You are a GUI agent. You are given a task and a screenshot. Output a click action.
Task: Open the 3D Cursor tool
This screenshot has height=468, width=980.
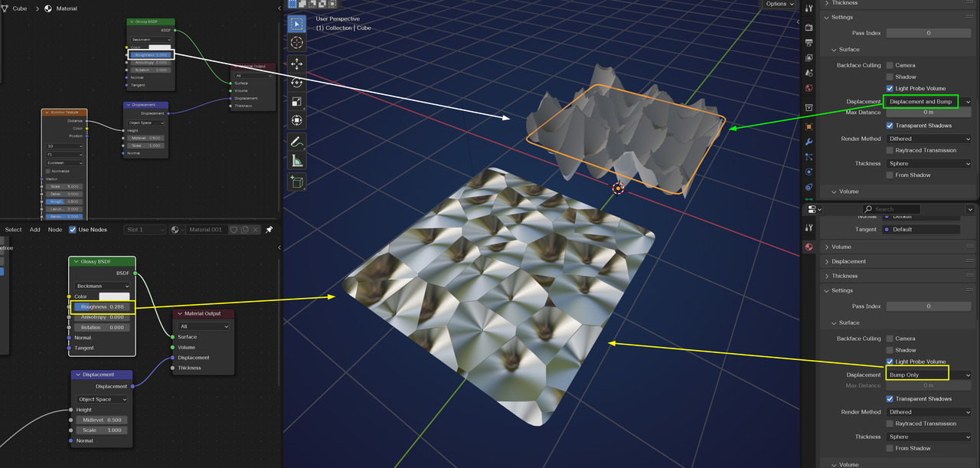tap(296, 42)
